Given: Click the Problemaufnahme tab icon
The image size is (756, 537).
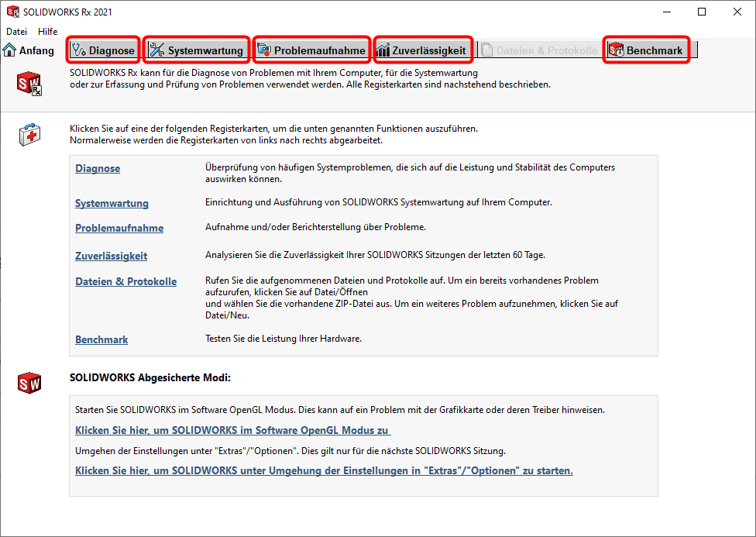Looking at the screenshot, I should tap(264, 51).
